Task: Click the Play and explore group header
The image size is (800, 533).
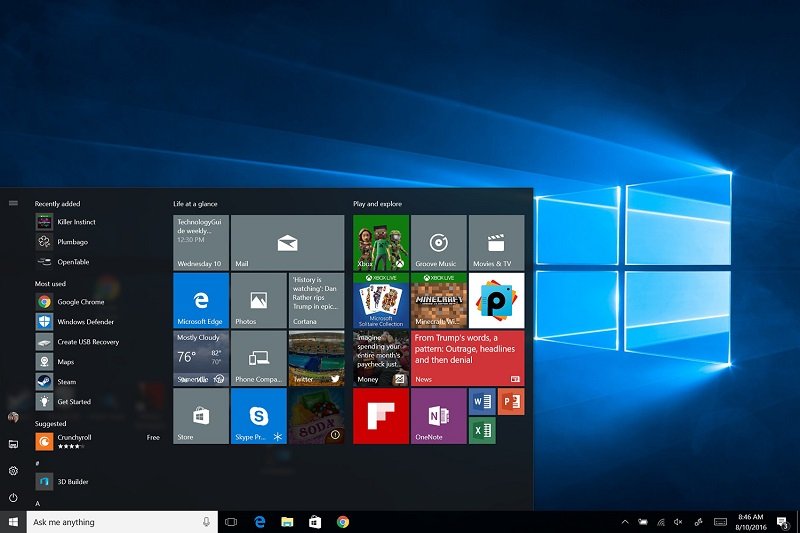Action: pos(378,204)
